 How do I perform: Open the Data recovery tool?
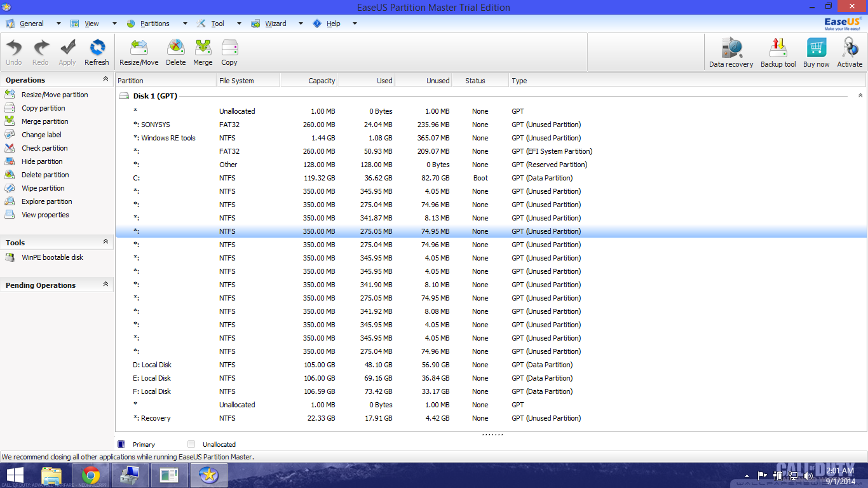point(731,50)
